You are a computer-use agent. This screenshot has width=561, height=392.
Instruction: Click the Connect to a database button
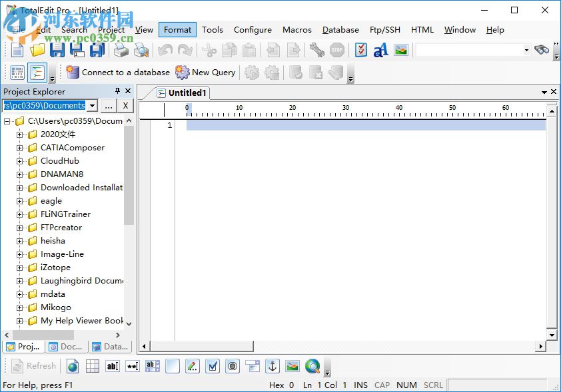pos(118,72)
